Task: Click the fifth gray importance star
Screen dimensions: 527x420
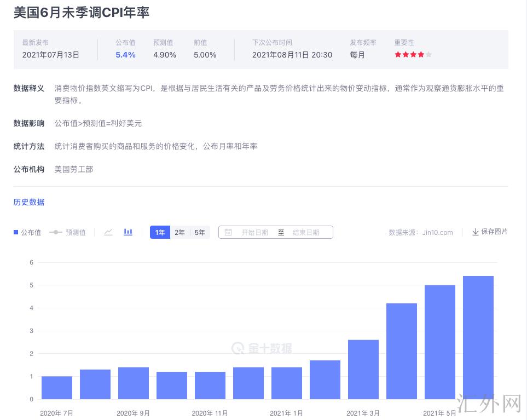Action: tap(429, 55)
